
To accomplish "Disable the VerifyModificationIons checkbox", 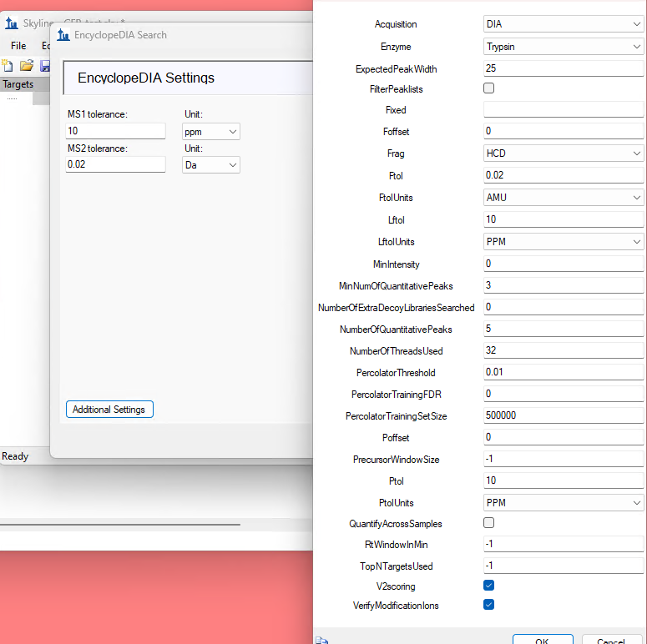I will coord(489,605).
